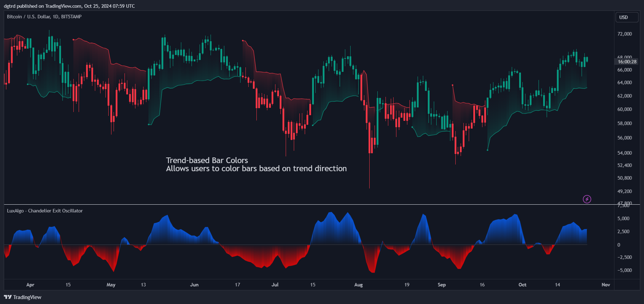Click the Aug label on time axis
Image resolution: width=644 pixels, height=304 pixels.
(x=359, y=285)
